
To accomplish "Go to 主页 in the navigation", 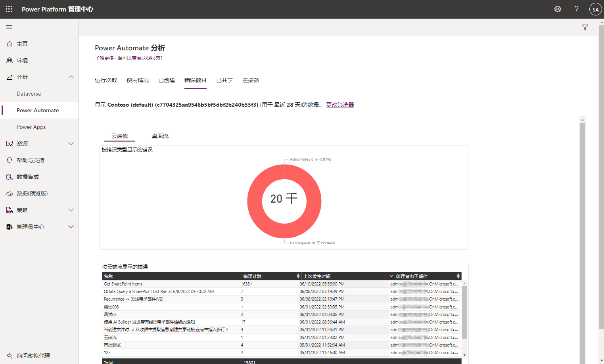I will click(x=22, y=44).
